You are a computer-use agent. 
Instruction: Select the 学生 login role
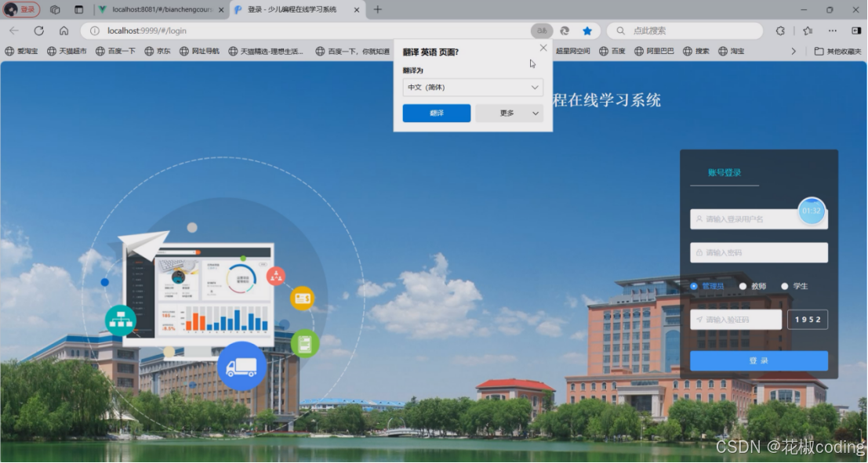pyautogui.click(x=785, y=286)
